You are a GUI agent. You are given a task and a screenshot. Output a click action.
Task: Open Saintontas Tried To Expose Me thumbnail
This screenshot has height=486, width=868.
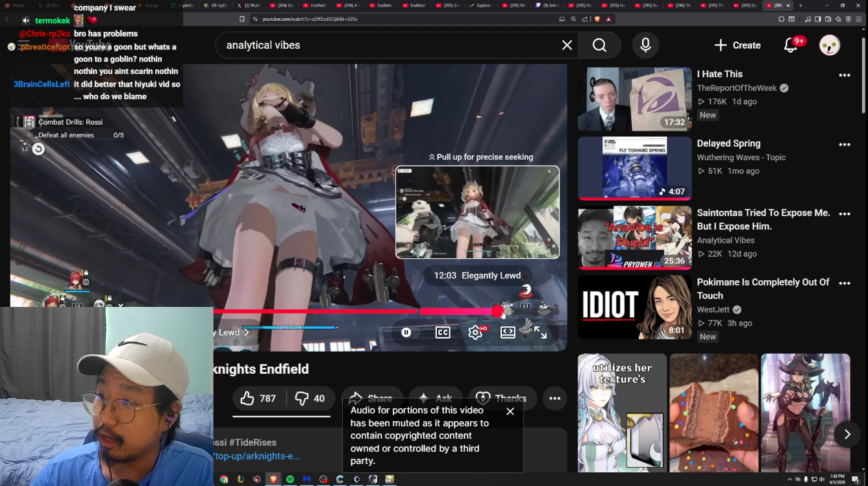click(x=635, y=237)
